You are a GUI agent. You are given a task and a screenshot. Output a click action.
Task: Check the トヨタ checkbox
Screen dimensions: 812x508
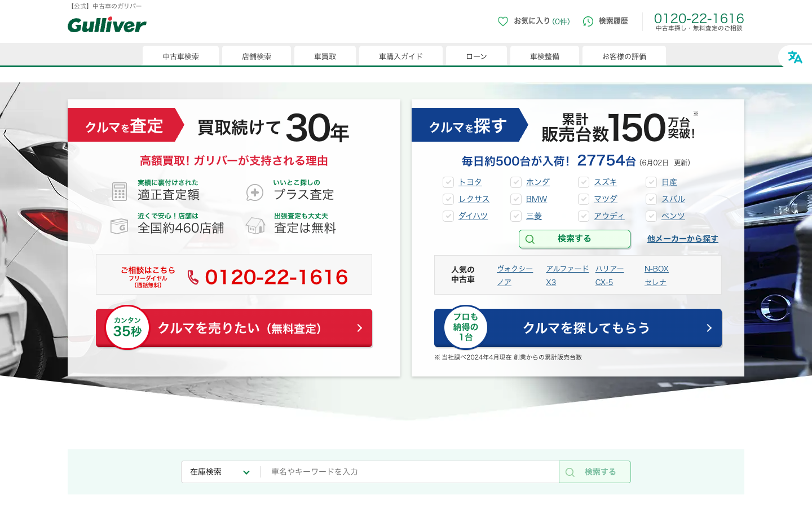point(448,182)
